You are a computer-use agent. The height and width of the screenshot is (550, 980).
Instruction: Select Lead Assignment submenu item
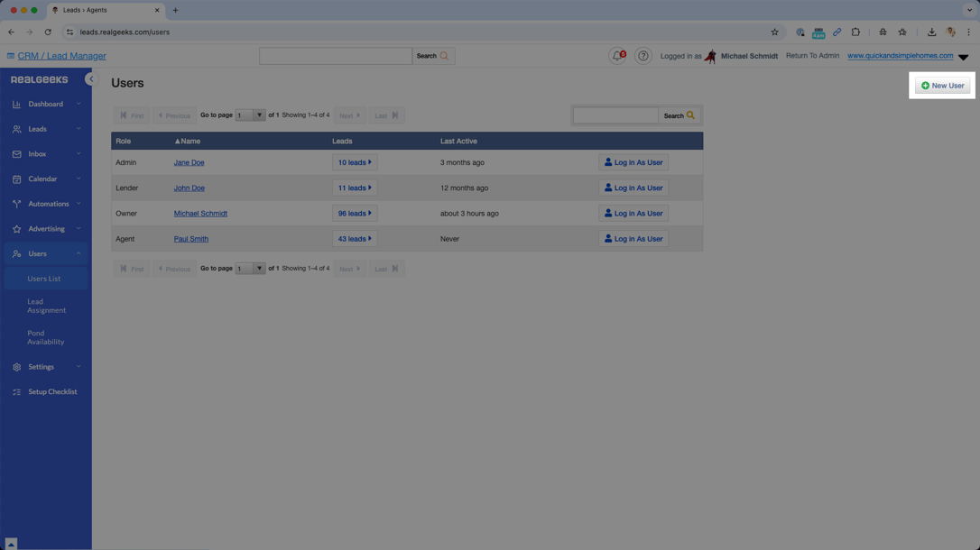tap(46, 307)
